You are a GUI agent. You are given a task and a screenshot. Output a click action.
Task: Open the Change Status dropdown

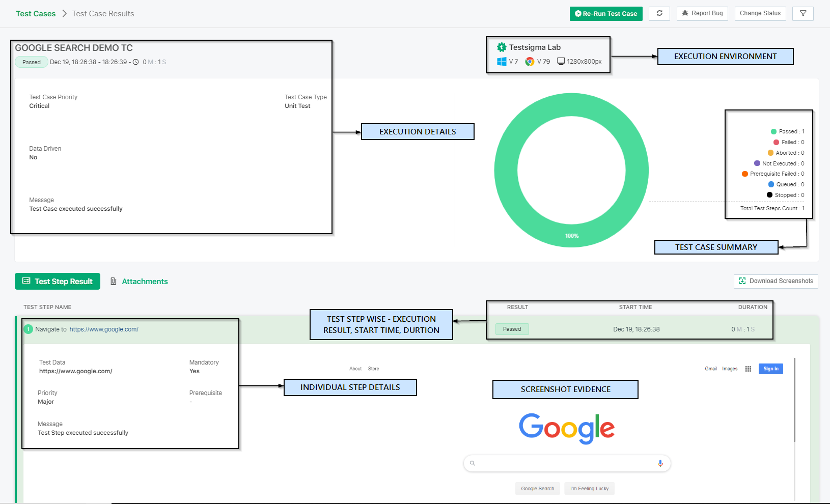click(x=760, y=13)
